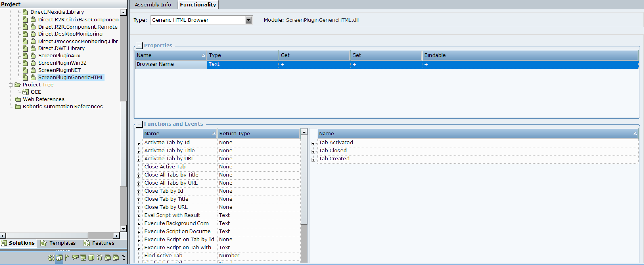Click the CCE project icon in tree
Viewport: 644px width, 265px height.
25,92
